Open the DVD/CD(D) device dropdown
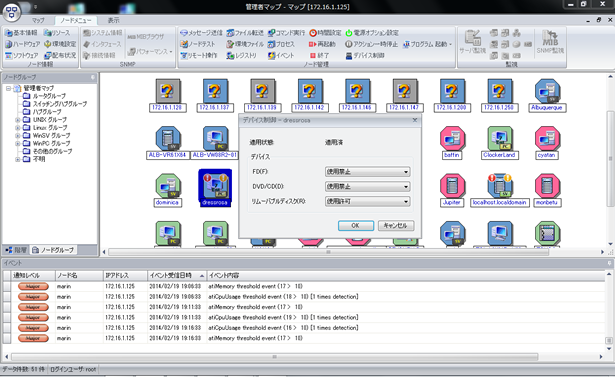Viewport: 615px width, 377px height. 368,187
